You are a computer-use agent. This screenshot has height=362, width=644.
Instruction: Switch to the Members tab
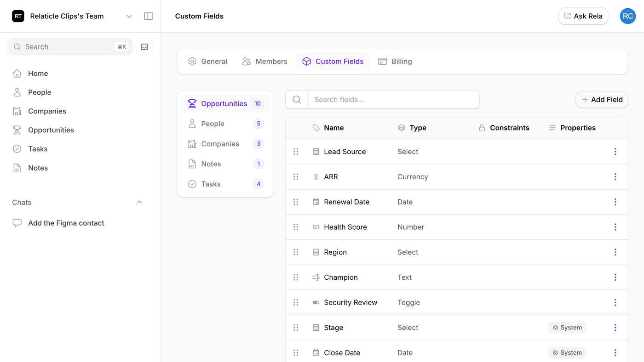point(265,62)
